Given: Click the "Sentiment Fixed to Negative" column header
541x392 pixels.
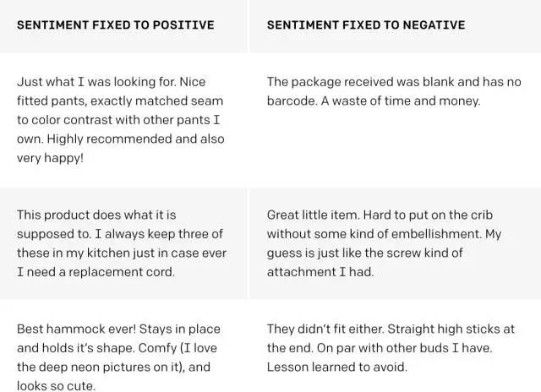Looking at the screenshot, I should click(x=366, y=24).
